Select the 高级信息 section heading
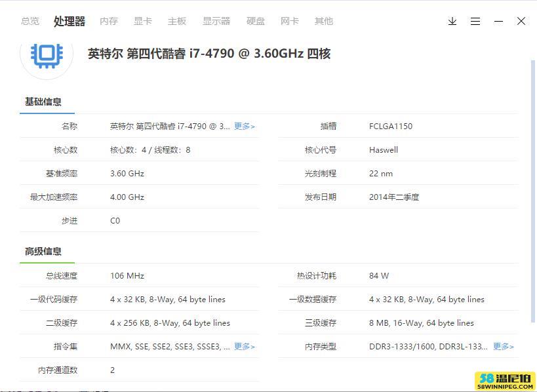The width and height of the screenshot is (537, 392). pyautogui.click(x=43, y=251)
